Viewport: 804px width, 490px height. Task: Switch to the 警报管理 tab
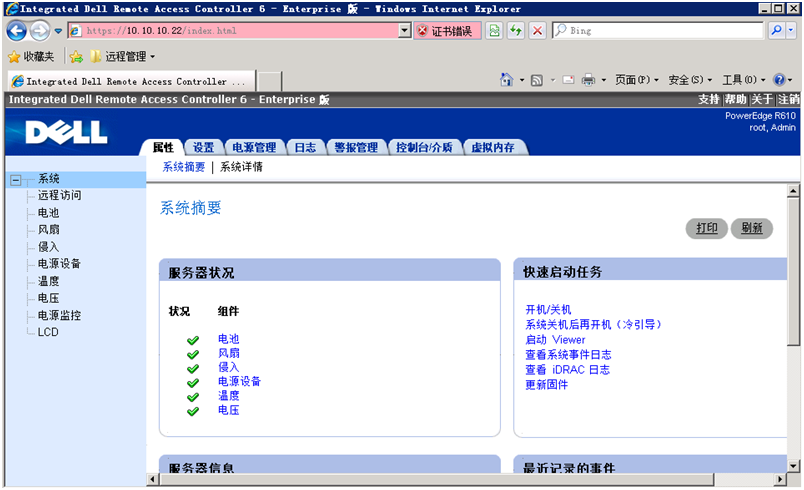tap(356, 148)
